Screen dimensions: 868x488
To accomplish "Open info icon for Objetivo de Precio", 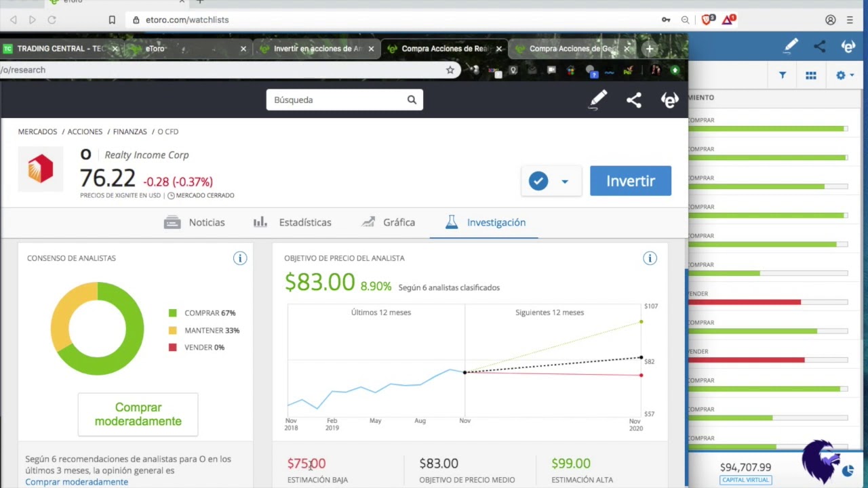I will click(650, 258).
